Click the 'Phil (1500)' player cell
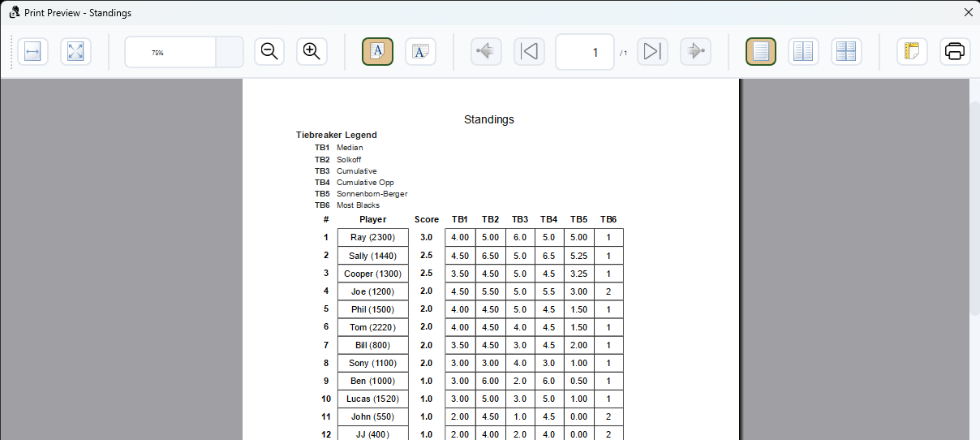 click(373, 309)
